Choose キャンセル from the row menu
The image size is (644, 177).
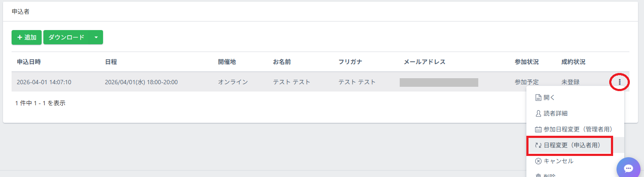point(558,161)
